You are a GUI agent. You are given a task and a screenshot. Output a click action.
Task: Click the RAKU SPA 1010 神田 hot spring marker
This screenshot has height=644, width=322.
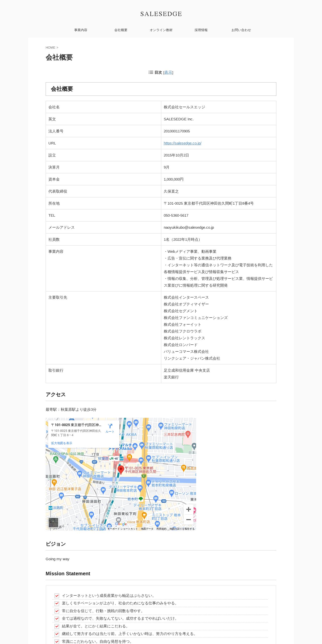click(x=56, y=459)
